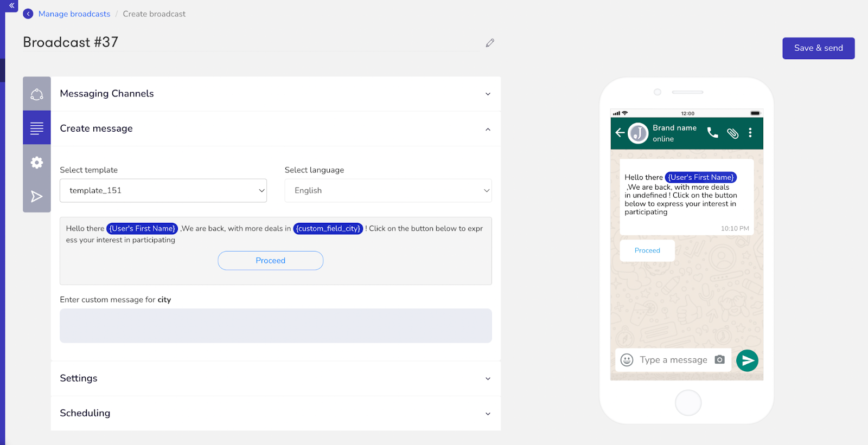
Task: Click the 10:10 PM timestamp in preview
Action: click(x=735, y=229)
